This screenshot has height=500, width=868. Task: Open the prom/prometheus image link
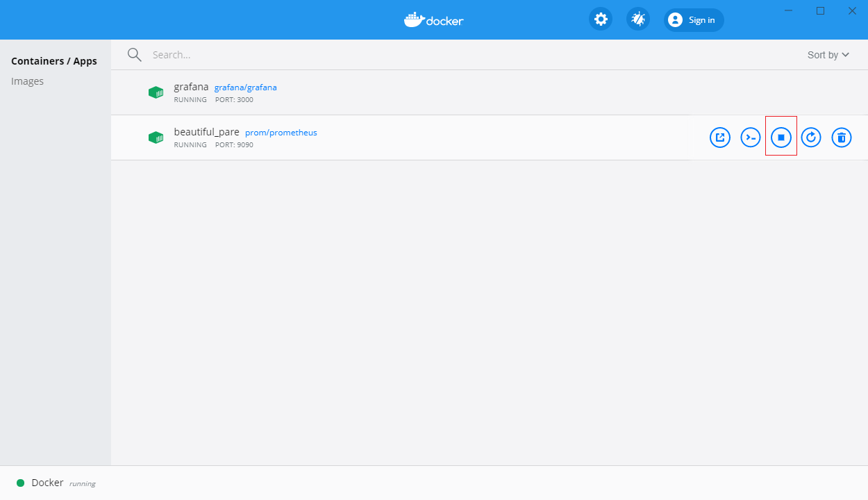281,133
